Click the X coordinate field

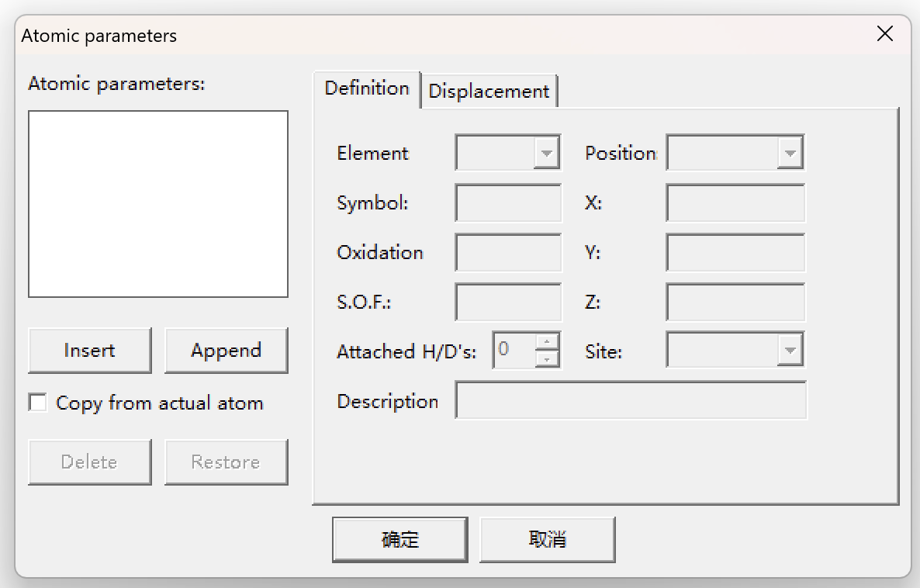[x=735, y=203]
